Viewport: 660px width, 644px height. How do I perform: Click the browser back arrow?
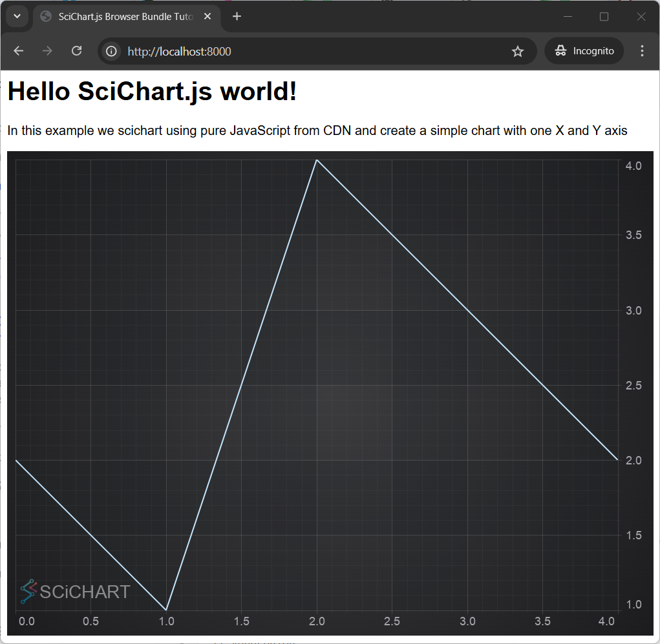[18, 51]
